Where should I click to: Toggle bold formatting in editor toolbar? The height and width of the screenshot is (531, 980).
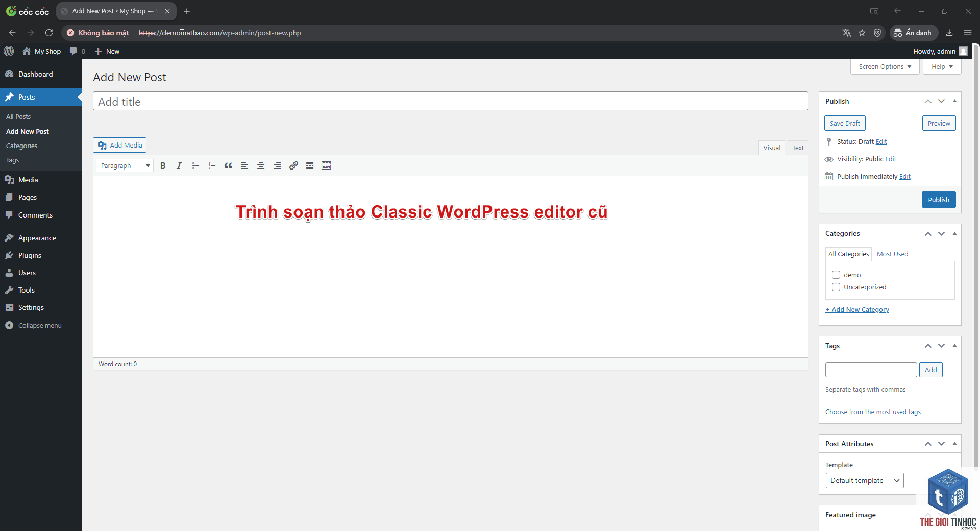(x=163, y=165)
